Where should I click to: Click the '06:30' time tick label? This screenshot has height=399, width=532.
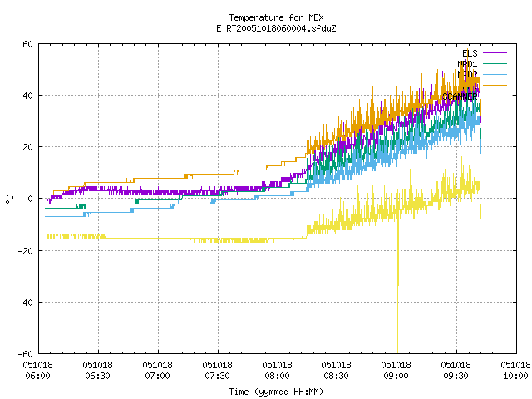tap(98, 376)
